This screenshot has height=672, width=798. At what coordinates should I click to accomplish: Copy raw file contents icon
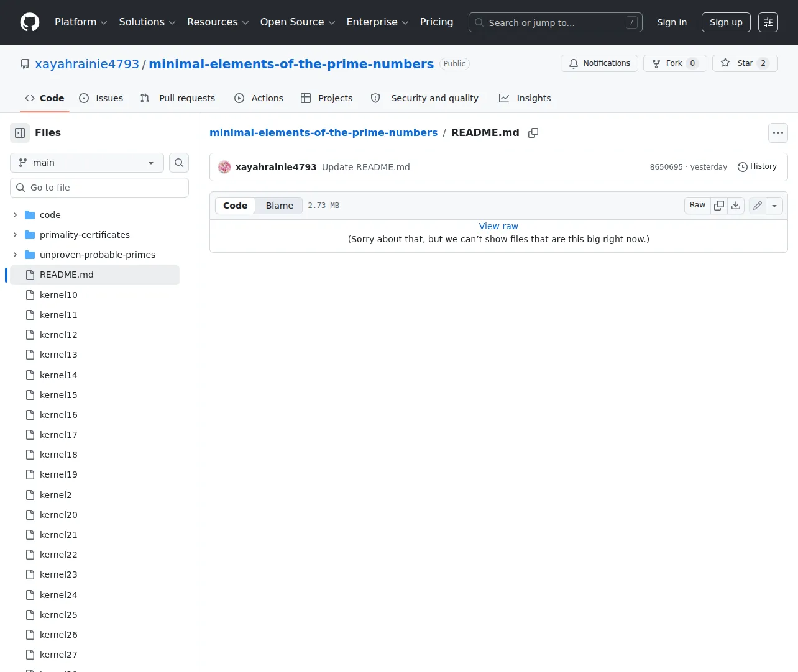coord(719,206)
